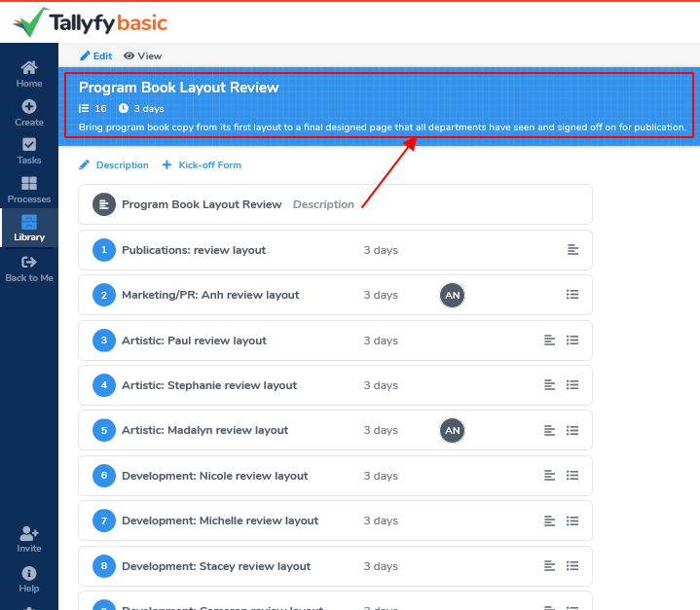Screen dimensions: 700x610
Task: Switch to Edit mode tab
Action: [x=96, y=55]
